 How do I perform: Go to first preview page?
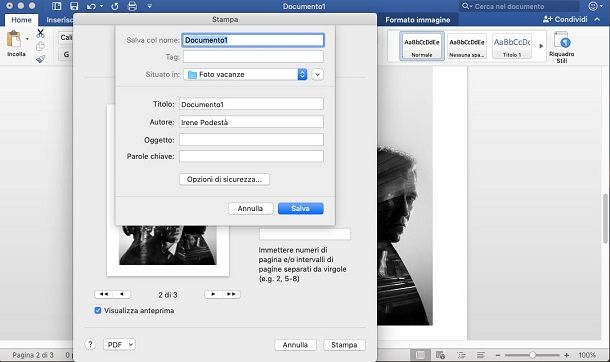(104, 294)
